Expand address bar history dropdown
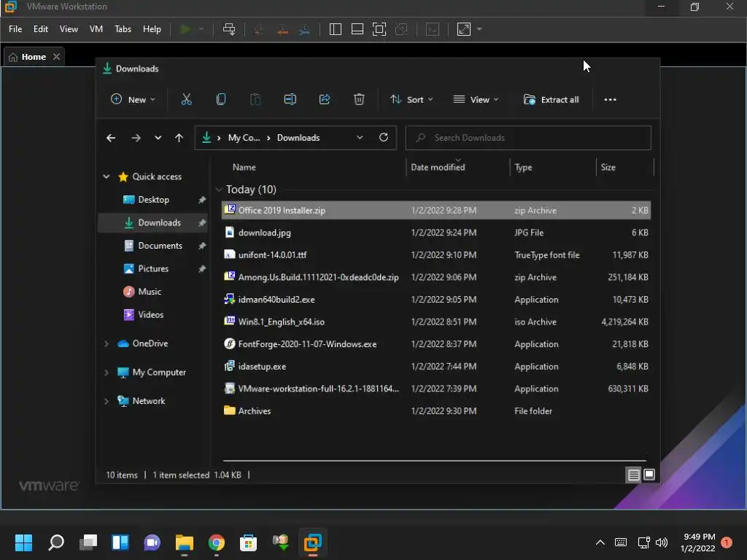This screenshot has height=560, width=747. point(360,138)
